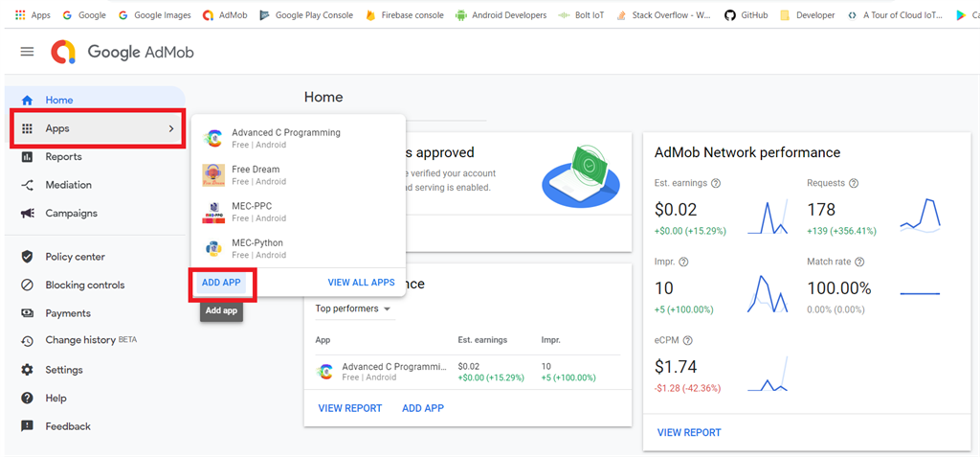The image size is (980, 457).
Task: Click VIEW REPORT in AdMob Network performance
Action: pos(689,433)
